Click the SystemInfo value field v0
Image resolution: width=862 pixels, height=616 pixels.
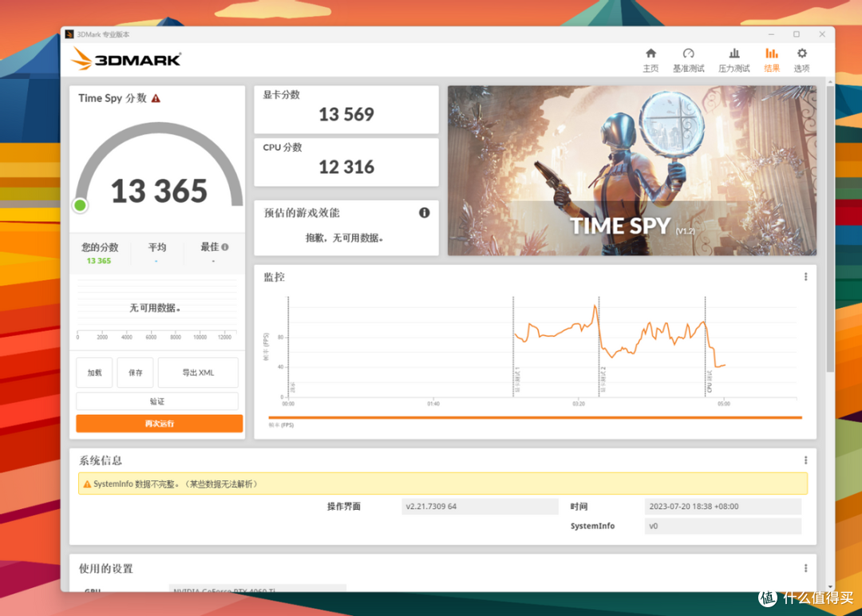pos(723,526)
